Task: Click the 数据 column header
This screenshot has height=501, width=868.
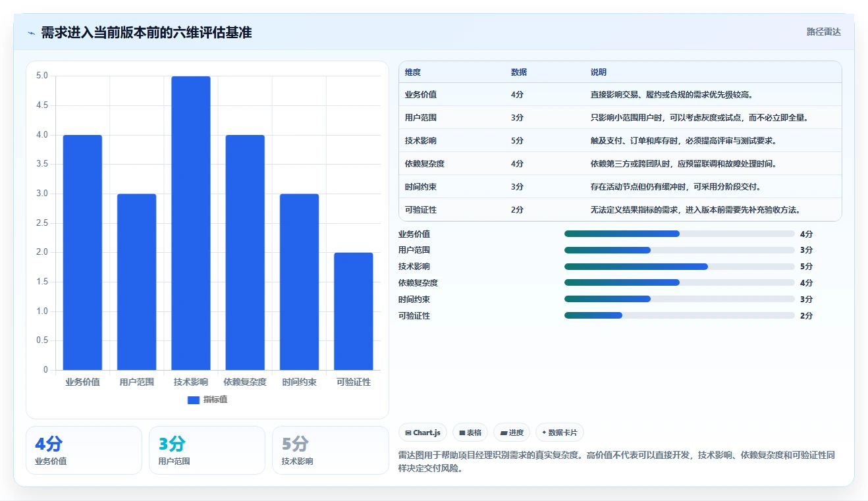Action: pos(519,72)
